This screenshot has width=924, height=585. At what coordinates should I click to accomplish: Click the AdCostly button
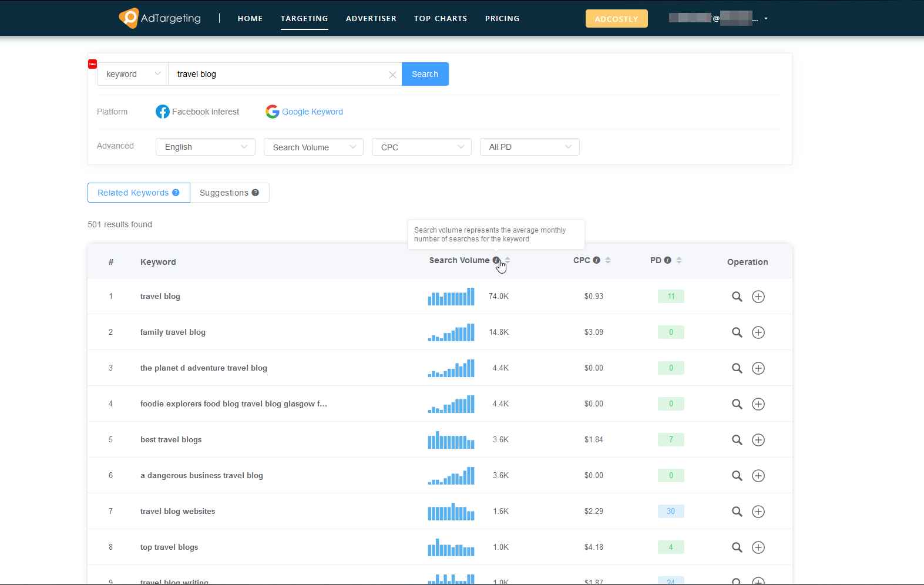pyautogui.click(x=616, y=19)
